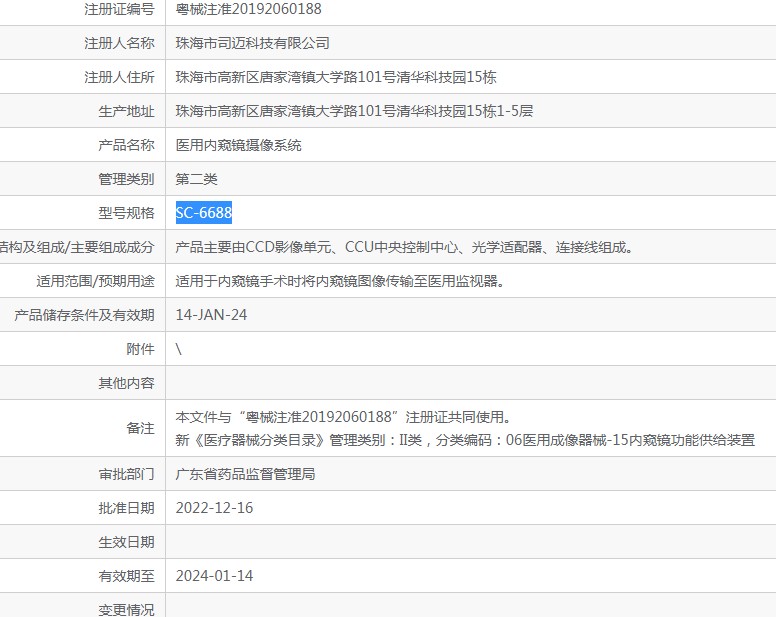Select the 产品名称 label
Screen dimensions: 776x617
[x=126, y=145]
